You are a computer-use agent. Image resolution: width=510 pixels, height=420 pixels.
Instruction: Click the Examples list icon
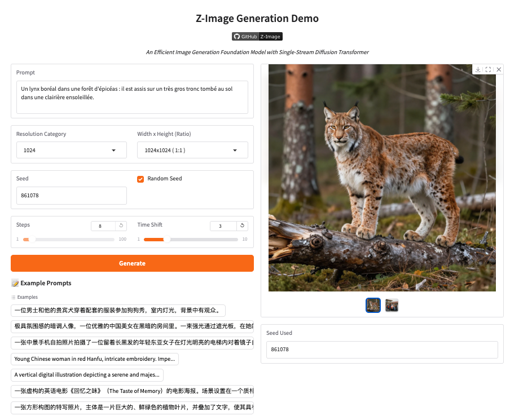click(x=14, y=297)
